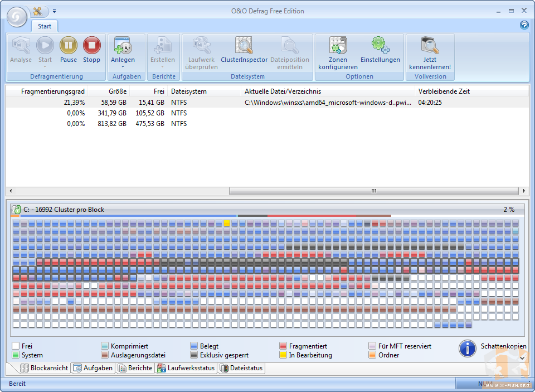Click the quick access wand icon
The image size is (535, 392).
(x=37, y=11)
